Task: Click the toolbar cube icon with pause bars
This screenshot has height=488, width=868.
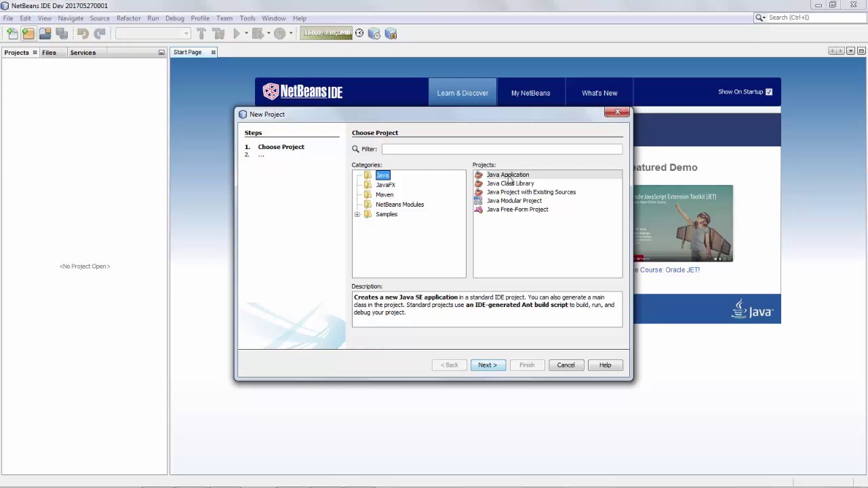Action: (391, 33)
